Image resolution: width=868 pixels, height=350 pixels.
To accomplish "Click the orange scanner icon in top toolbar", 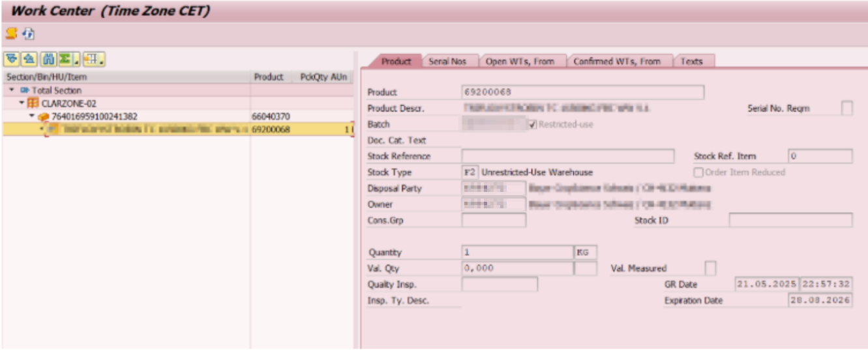I will point(10,33).
